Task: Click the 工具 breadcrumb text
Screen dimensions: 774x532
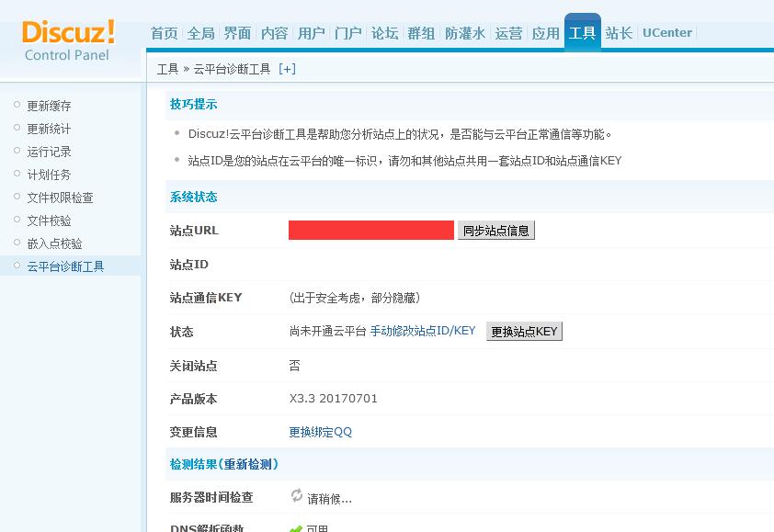Action: [x=168, y=69]
